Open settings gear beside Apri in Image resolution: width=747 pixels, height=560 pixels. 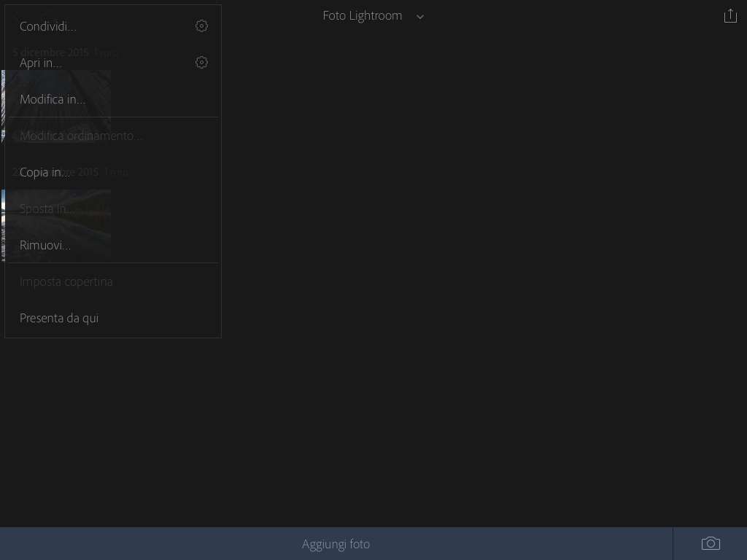201,63
